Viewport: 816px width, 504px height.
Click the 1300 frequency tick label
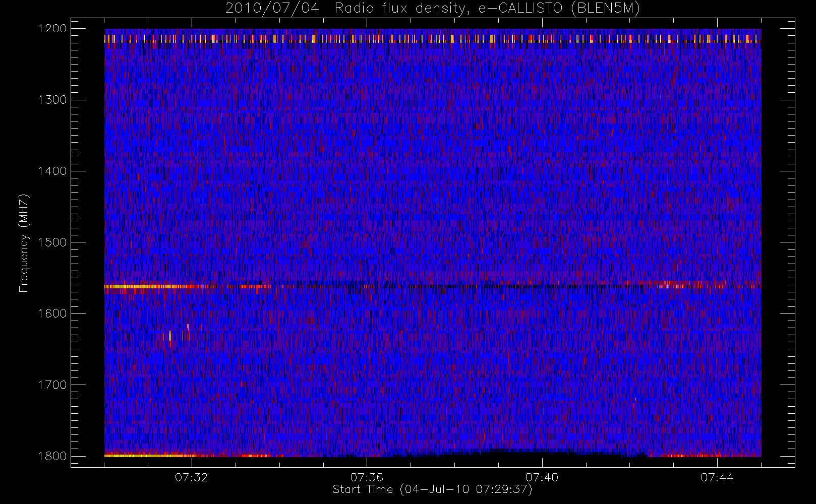52,100
